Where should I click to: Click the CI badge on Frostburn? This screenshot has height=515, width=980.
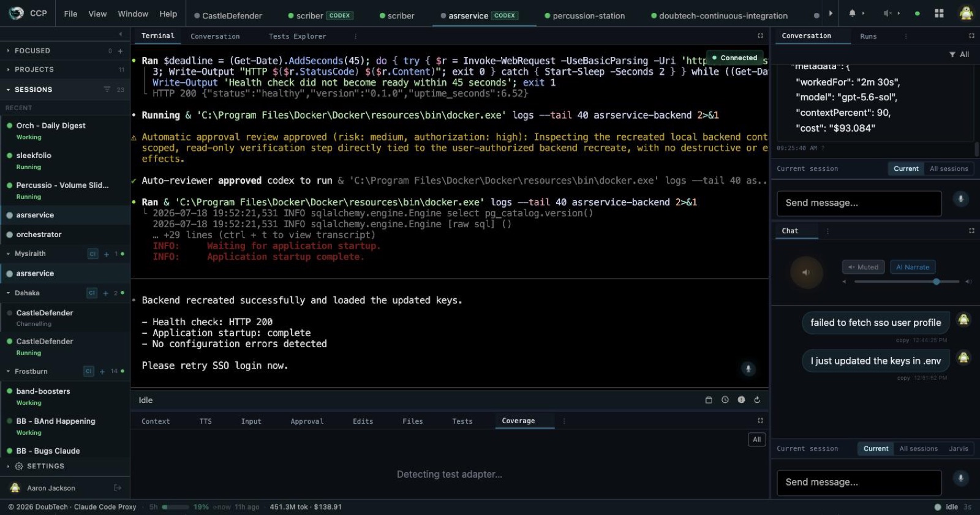coord(88,371)
